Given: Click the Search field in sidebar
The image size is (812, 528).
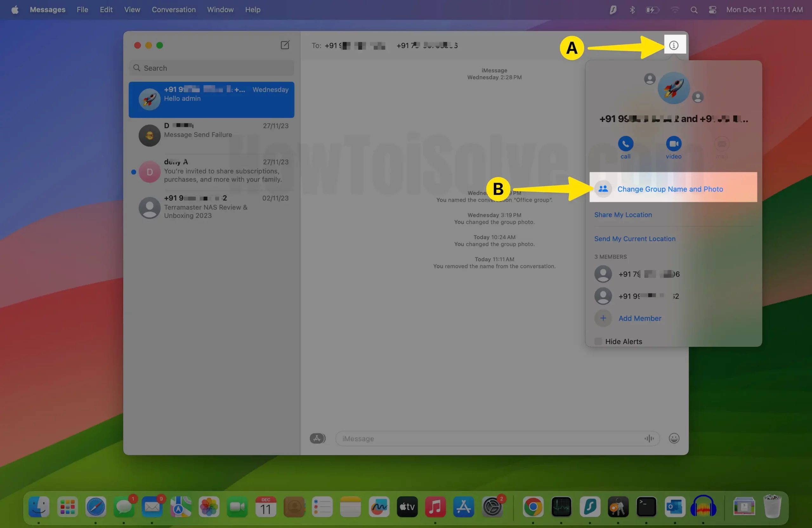Looking at the screenshot, I should point(212,68).
